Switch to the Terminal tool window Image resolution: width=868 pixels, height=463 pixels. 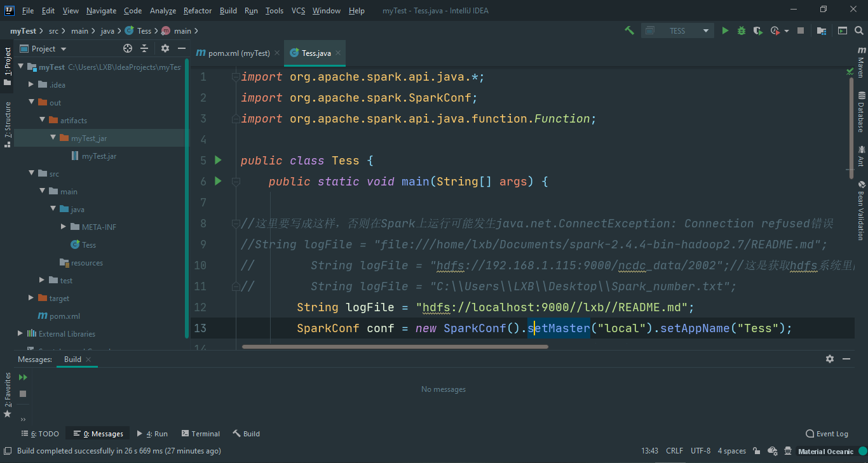coord(201,433)
